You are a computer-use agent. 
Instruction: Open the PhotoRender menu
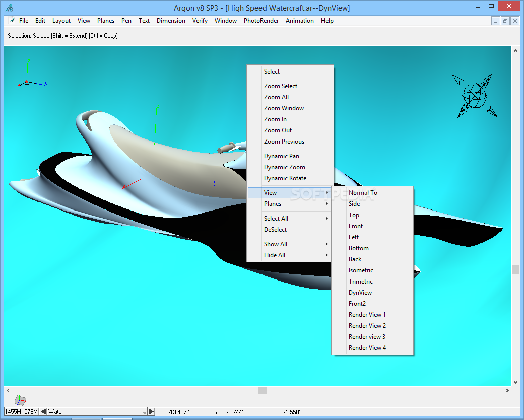pos(261,20)
